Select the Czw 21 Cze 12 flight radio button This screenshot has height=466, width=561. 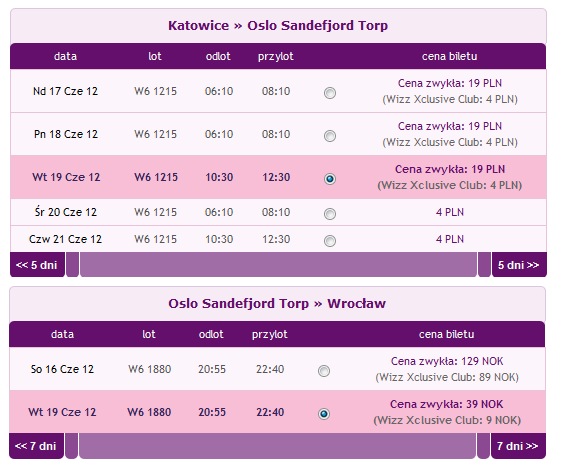(x=330, y=241)
